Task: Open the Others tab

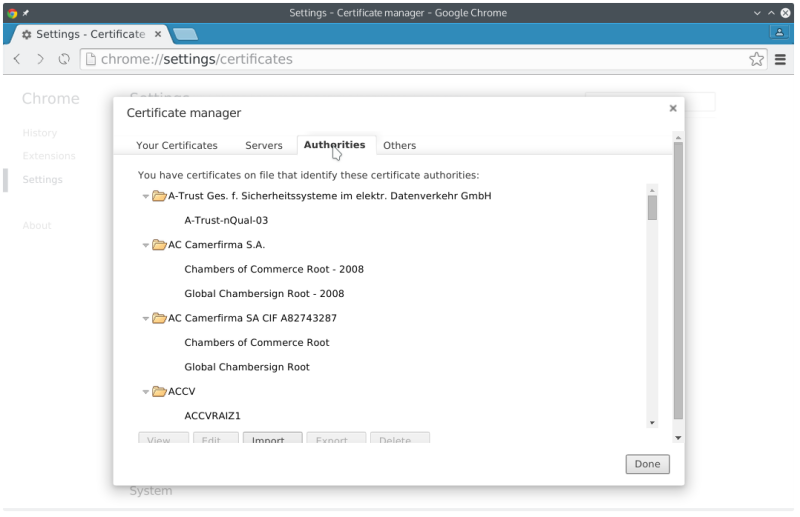Action: click(x=399, y=146)
